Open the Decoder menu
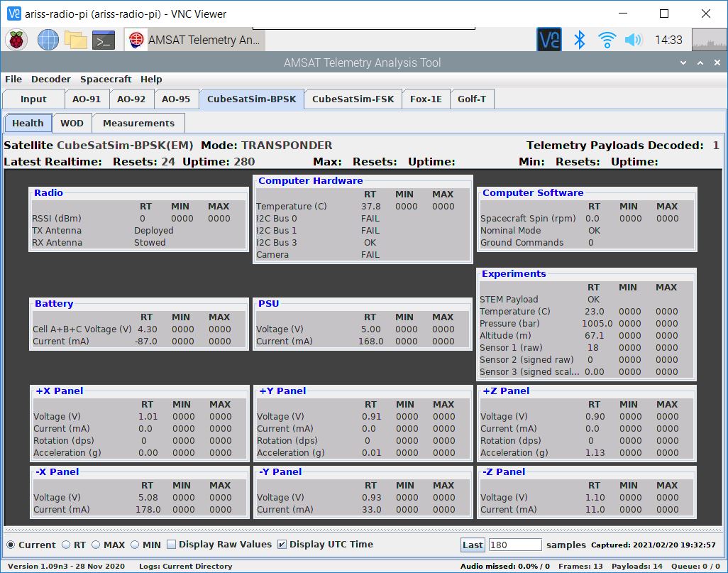The image size is (728, 573). pos(50,79)
